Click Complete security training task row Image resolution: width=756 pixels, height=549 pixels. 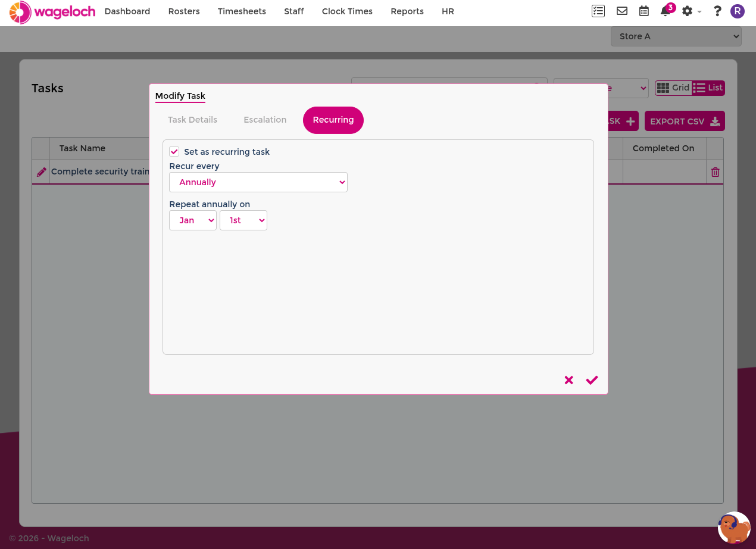(x=100, y=171)
